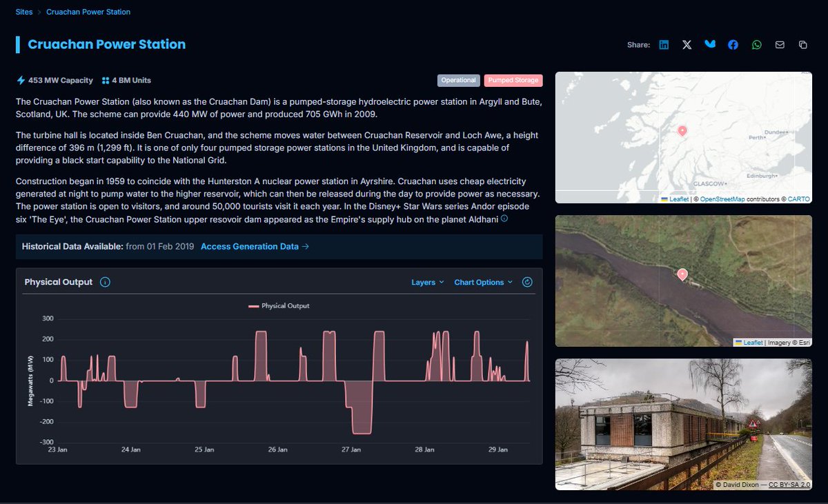Open Physical Output info icon
Image resolution: width=828 pixels, height=504 pixels.
105,282
